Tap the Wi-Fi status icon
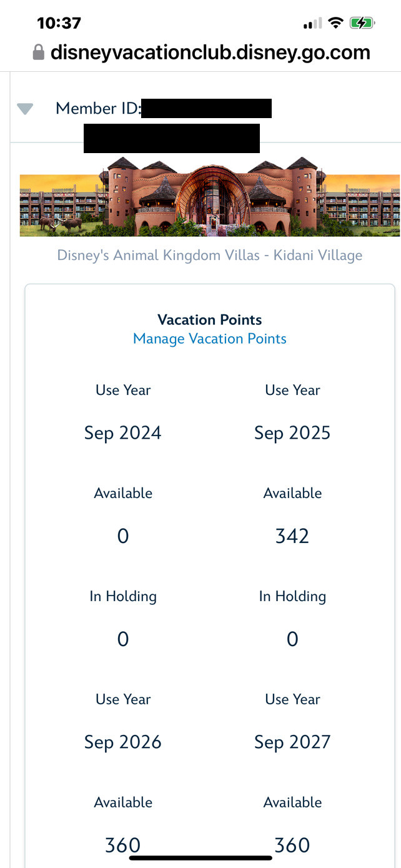 335,24
